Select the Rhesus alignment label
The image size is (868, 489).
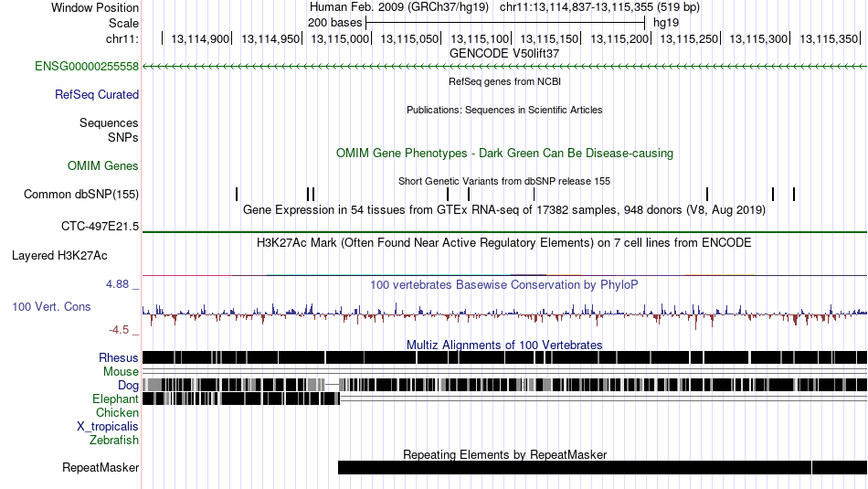[x=119, y=357]
